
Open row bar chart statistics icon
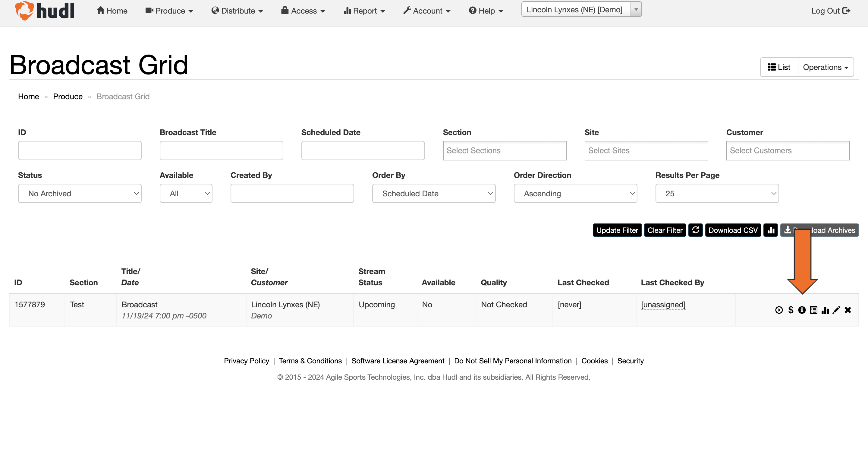825,310
